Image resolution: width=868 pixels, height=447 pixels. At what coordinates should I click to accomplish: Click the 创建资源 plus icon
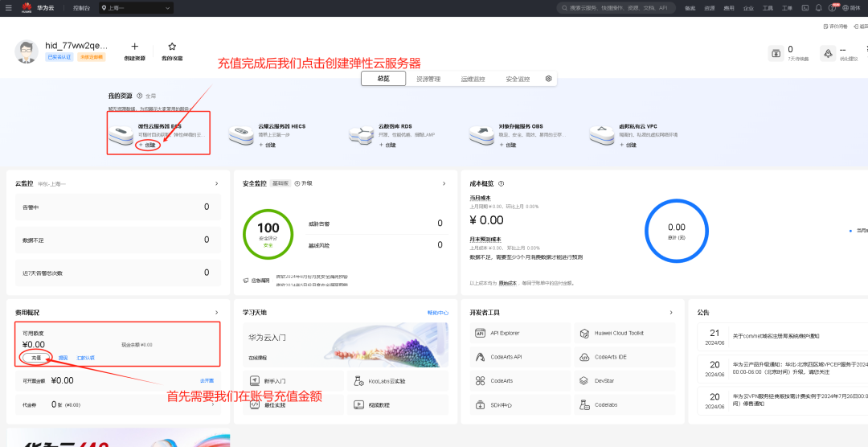tap(134, 47)
